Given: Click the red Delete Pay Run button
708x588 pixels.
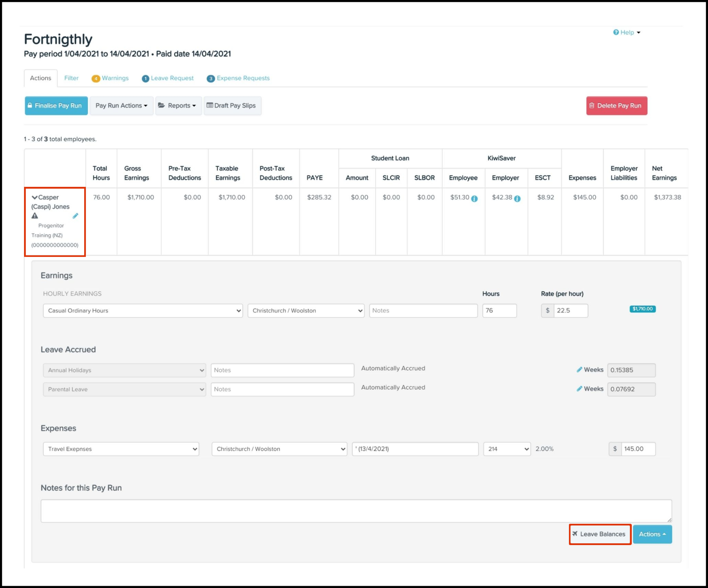Looking at the screenshot, I should coord(616,106).
